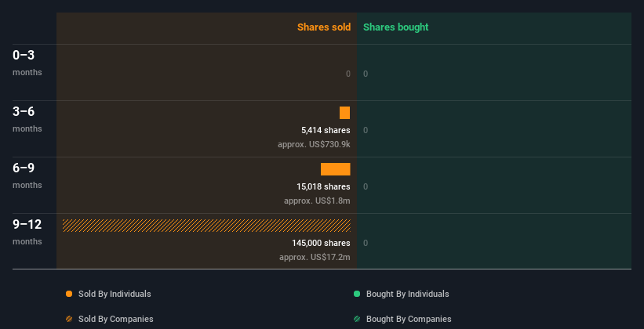Viewport: 644px width, 329px height.
Task: Select the 'Bought By Companies' legend label
Action: [409, 319]
